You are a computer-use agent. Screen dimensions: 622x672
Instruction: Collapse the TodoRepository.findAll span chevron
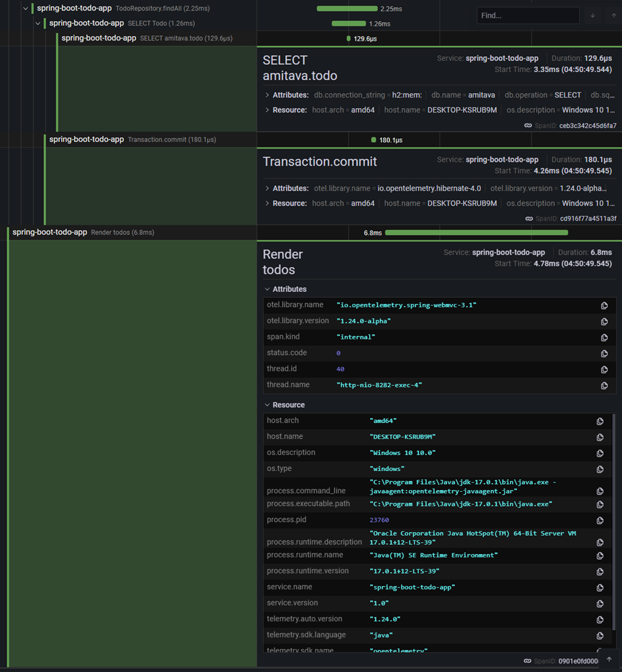point(26,9)
